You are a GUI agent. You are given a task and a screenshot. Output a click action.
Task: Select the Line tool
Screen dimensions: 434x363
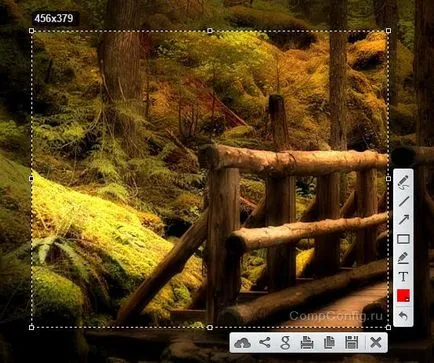pyautogui.click(x=403, y=201)
